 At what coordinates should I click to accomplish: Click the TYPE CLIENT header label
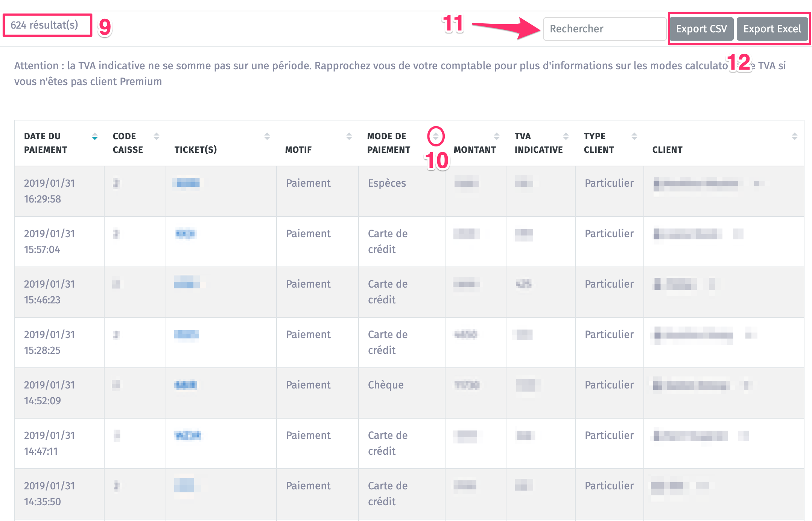599,143
